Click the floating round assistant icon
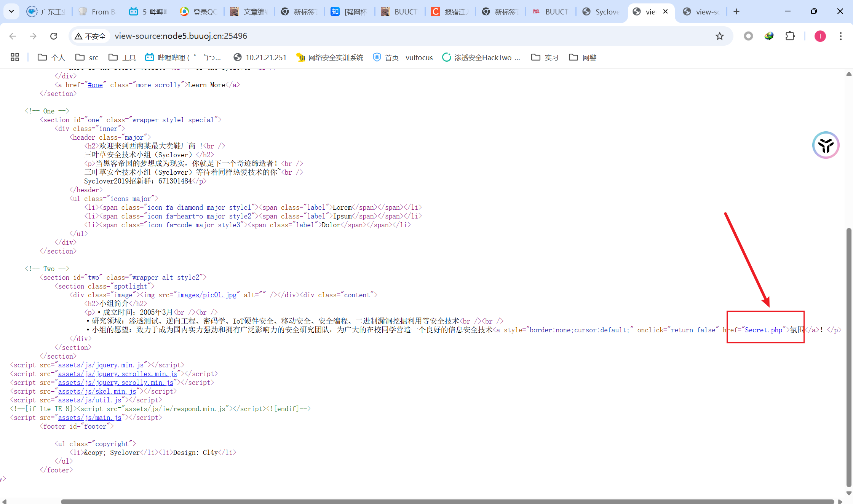Screen dimensions: 853x504 tap(826, 145)
